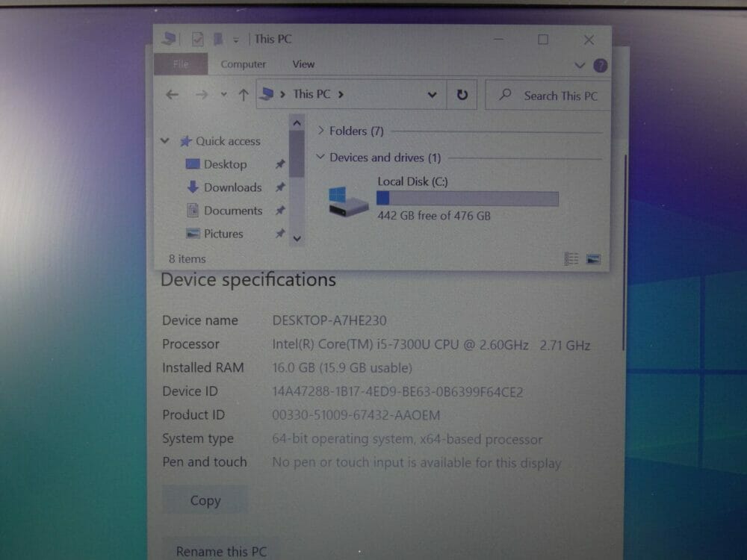The height and width of the screenshot is (560, 747).
Task: Click the Settings window scrollbar
Action: (624, 253)
